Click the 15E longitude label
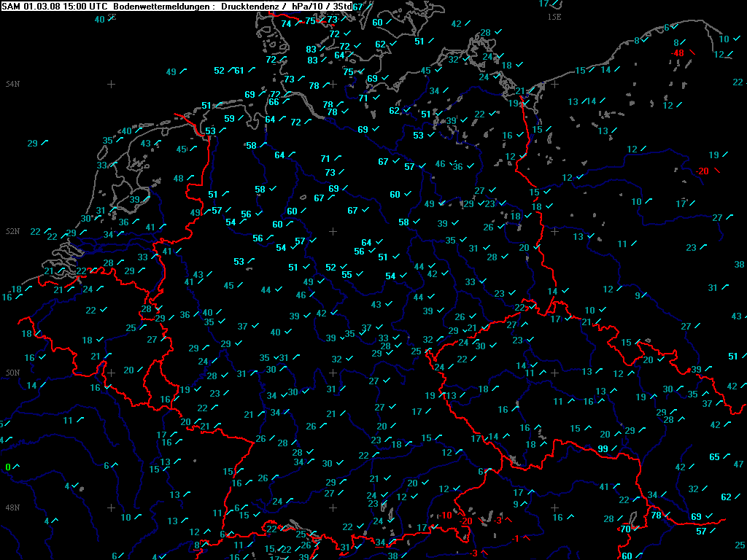 click(x=554, y=17)
